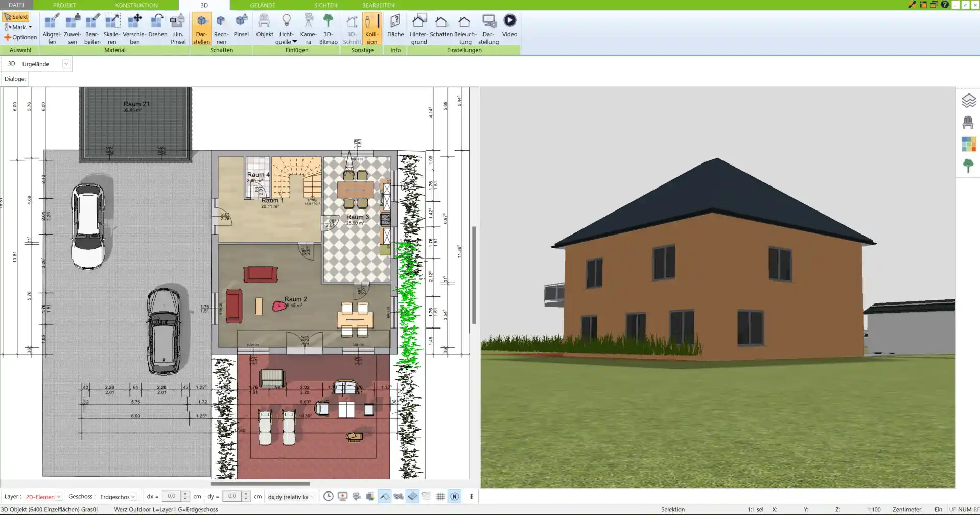Open Hintergrund settings

click(418, 29)
